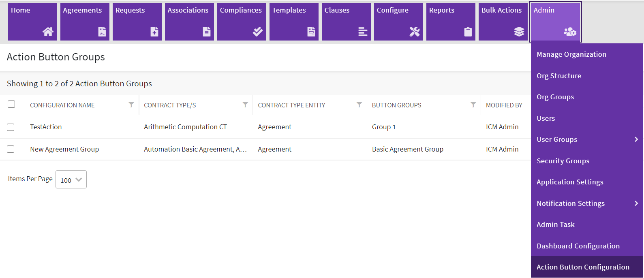Screen dimensions: 644x278
Task: Open Configure using the tools icon
Action: pos(414,32)
